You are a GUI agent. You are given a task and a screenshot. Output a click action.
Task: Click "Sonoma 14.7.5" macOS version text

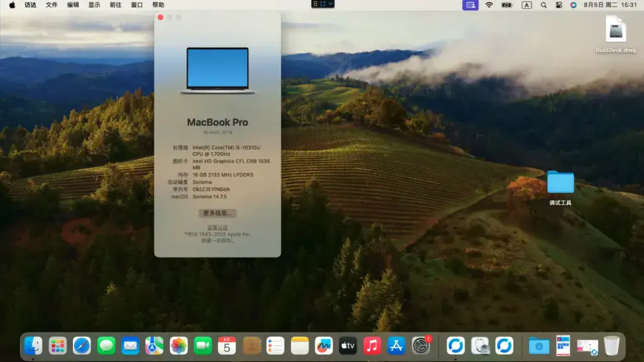[209, 197]
